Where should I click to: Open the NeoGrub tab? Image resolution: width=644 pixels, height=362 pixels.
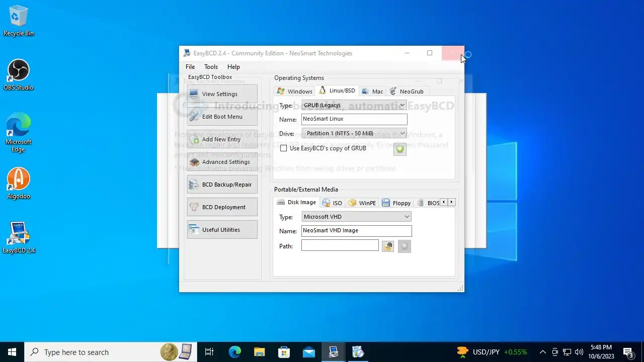coord(407,92)
